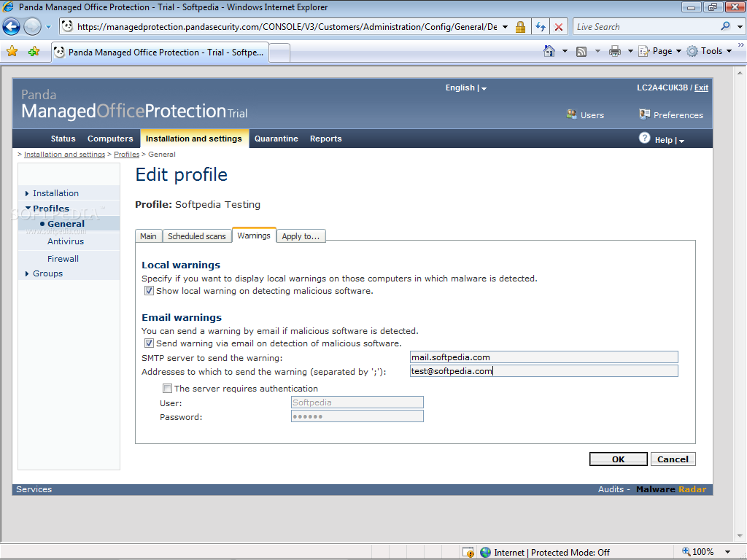This screenshot has width=747, height=560.
Task: Click the Live Search text box
Action: pyautogui.click(x=646, y=27)
